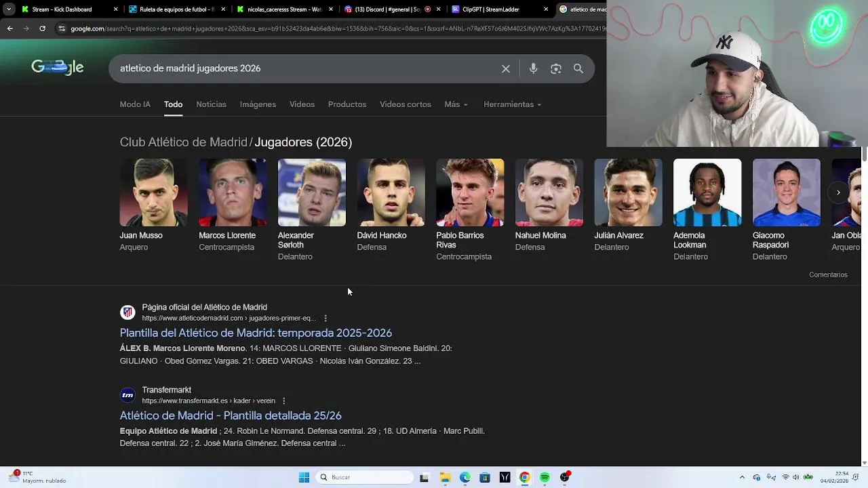Viewport: 868px width, 488px height.
Task: Open options menu for Atlético official result
Action: click(325, 318)
